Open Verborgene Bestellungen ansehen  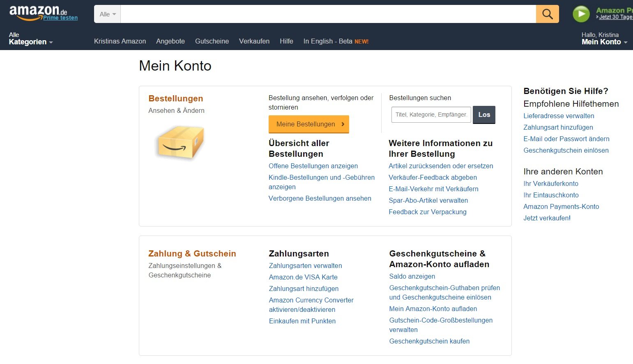tap(320, 198)
